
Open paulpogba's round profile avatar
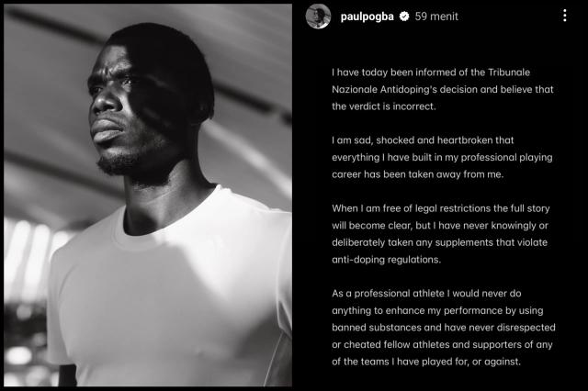click(x=318, y=17)
